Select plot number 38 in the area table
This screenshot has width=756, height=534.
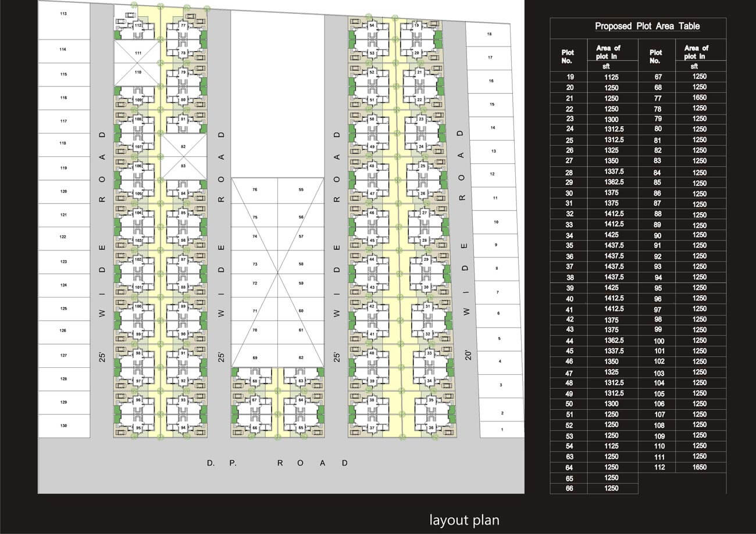click(569, 278)
